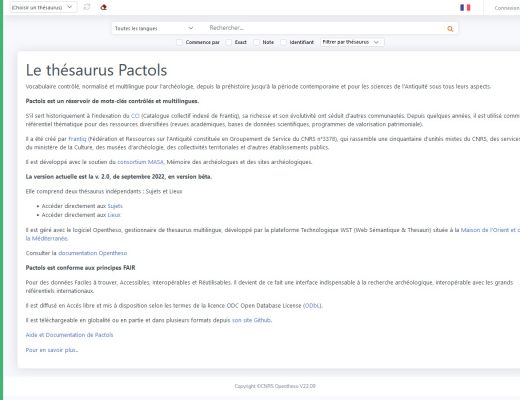Screen dimensions: 520x400
Task: Go to the Sujets thesaurus link
Action: 115,206
